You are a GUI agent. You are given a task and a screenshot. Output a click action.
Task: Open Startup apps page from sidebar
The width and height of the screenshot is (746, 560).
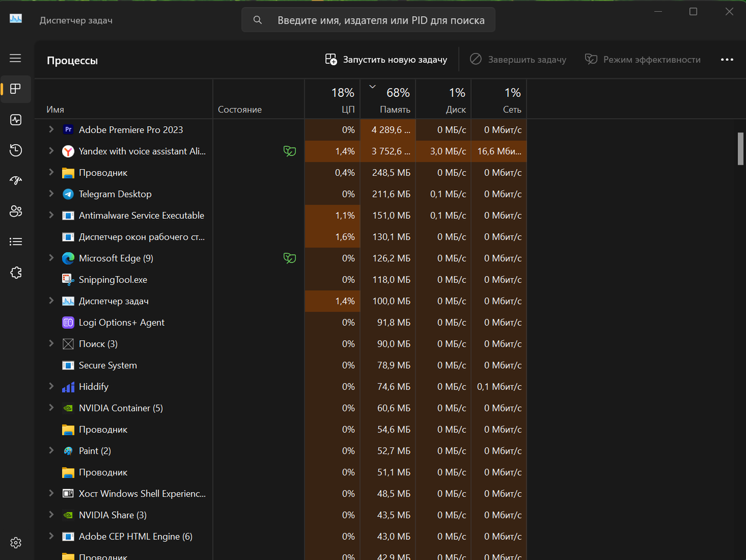pos(16,180)
